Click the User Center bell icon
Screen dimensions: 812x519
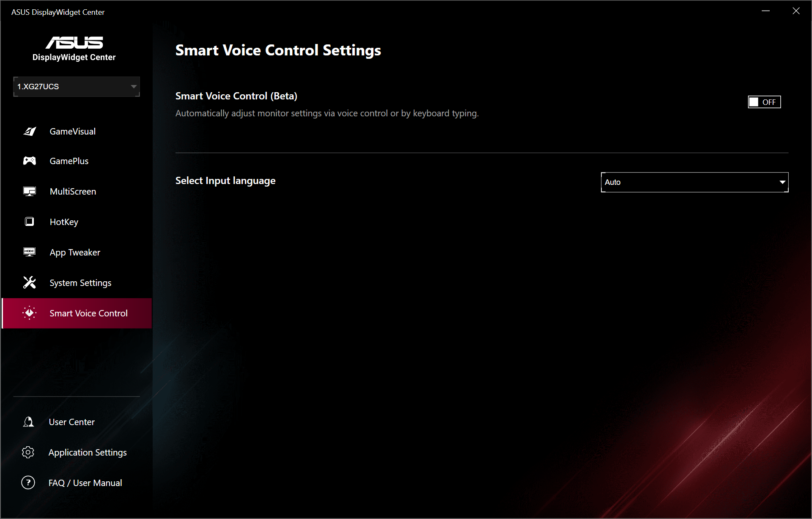point(28,422)
